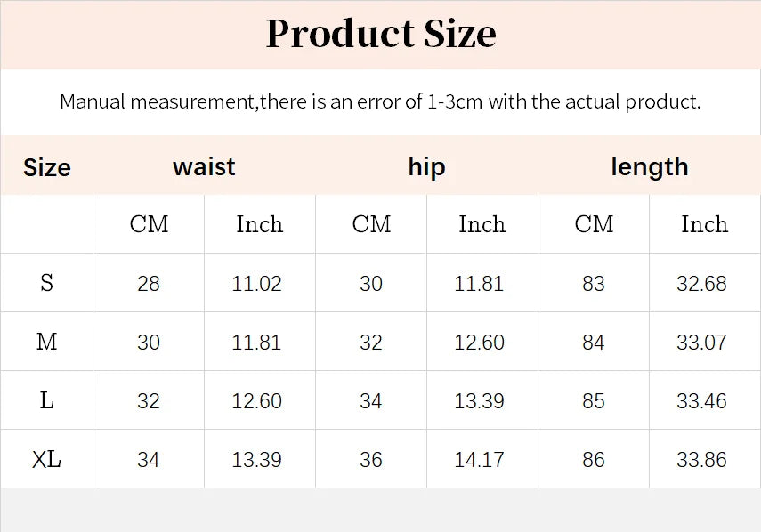This screenshot has width=761, height=532.
Task: Select the 33.86 length inch value
Action: click(x=702, y=460)
